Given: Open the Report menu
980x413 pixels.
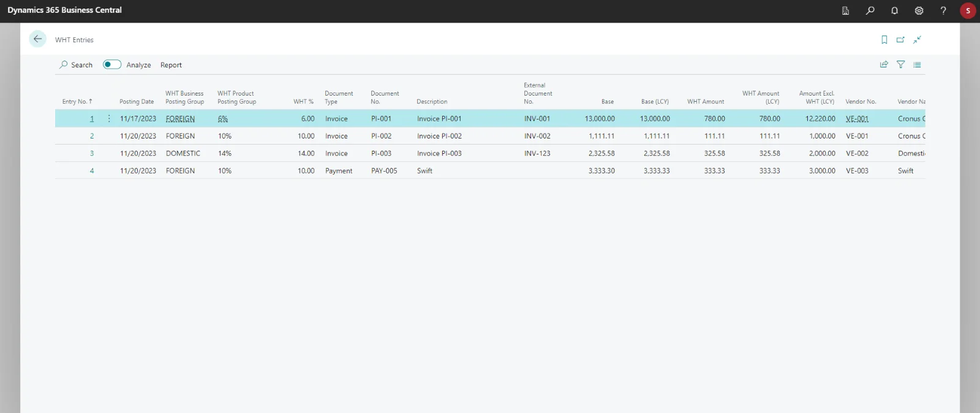Looking at the screenshot, I should point(171,65).
